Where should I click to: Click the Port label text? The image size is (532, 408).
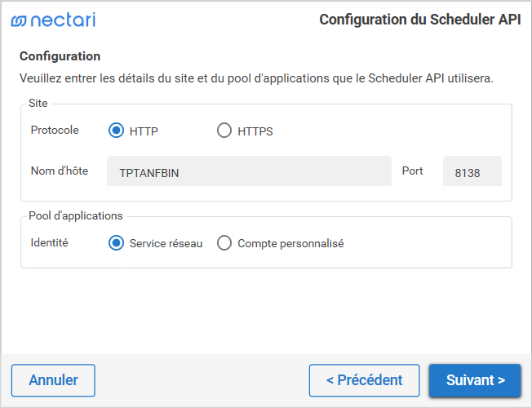coord(413,171)
